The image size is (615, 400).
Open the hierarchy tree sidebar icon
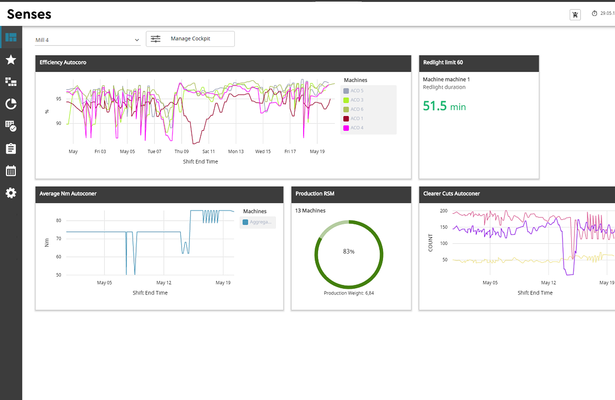pyautogui.click(x=11, y=82)
